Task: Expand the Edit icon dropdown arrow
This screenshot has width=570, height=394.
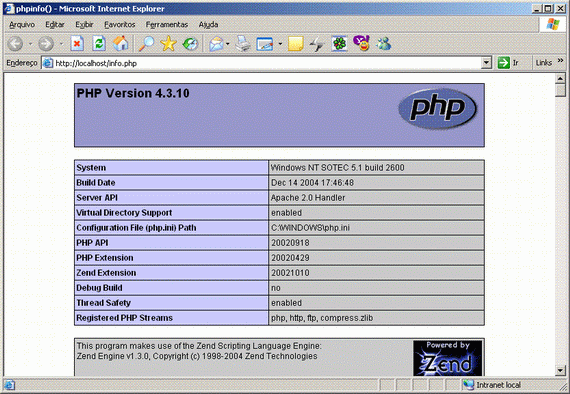Action: (x=280, y=44)
